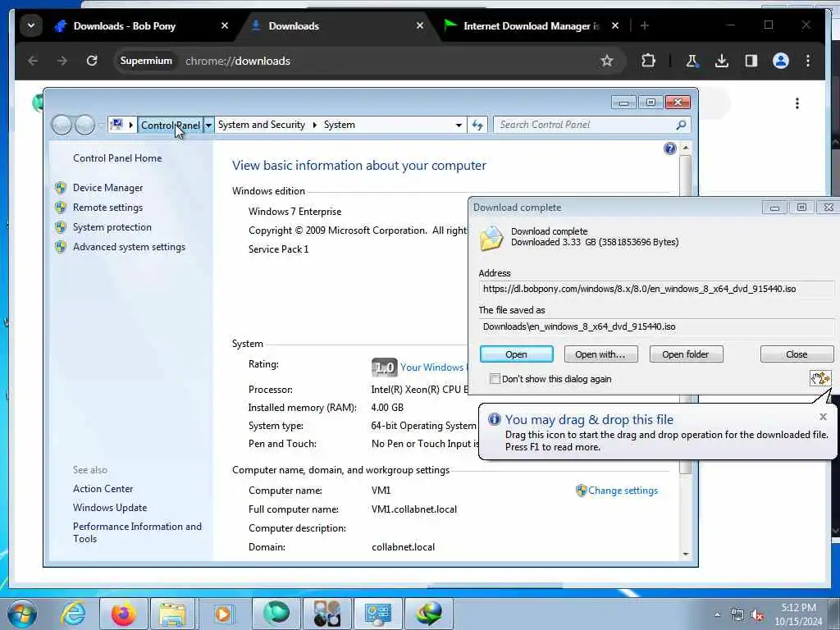The height and width of the screenshot is (630, 840).
Task: Click Close button in download dialog
Action: coord(797,354)
